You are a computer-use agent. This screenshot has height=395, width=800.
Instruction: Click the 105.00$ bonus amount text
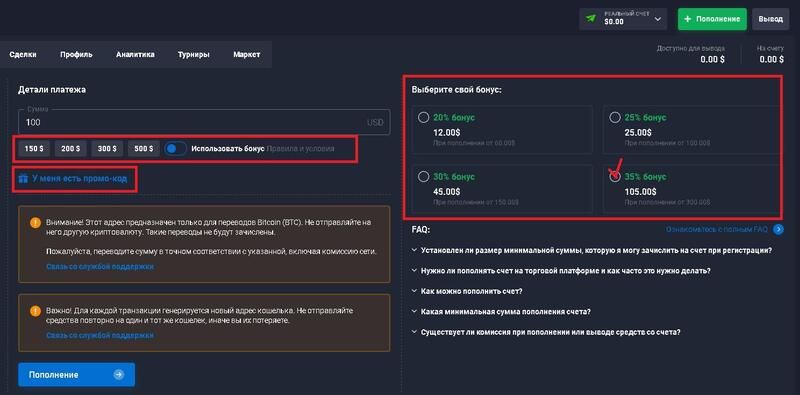point(640,191)
